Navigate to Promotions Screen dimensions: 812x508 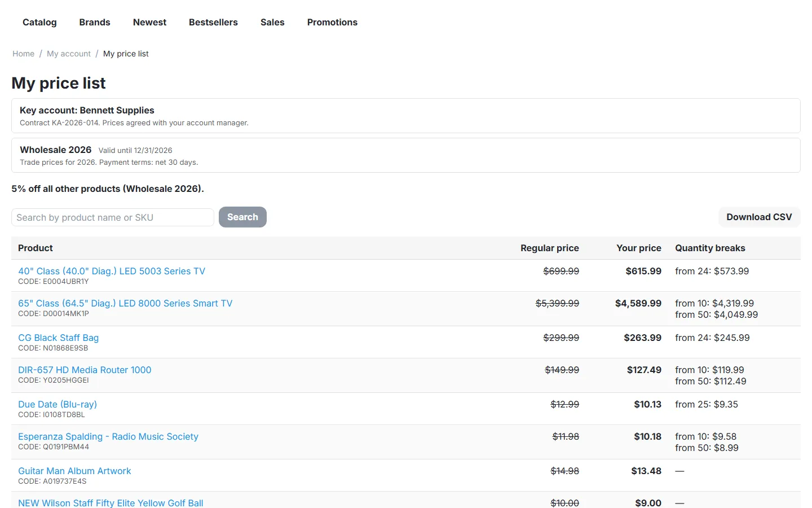332,22
